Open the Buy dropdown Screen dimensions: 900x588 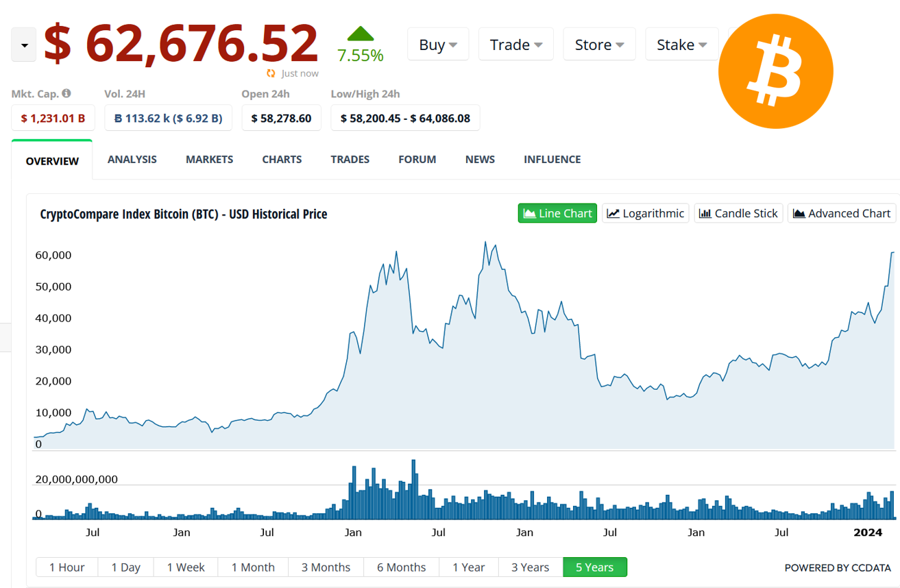438,43
